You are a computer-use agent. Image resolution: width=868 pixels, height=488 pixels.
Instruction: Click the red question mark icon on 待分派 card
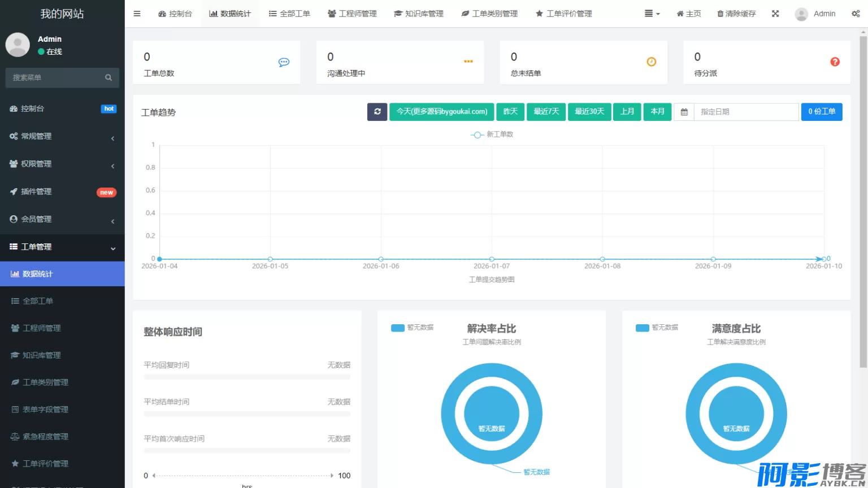click(835, 62)
